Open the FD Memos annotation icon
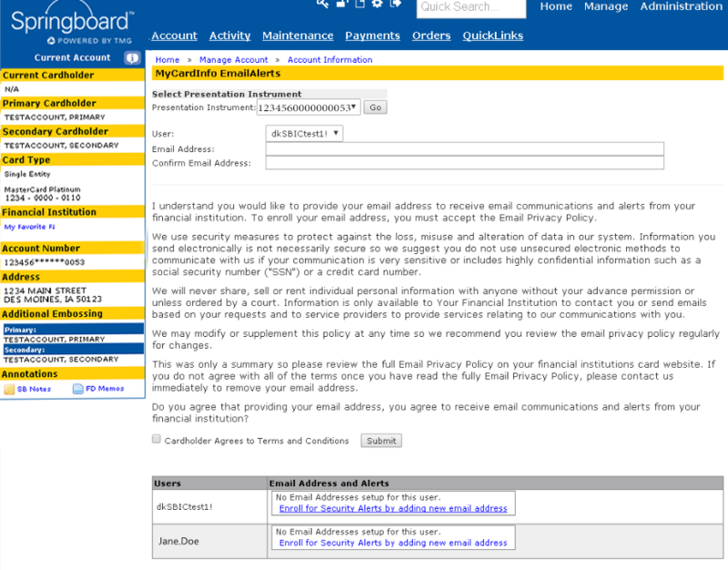This screenshot has height=570, width=728. [78, 389]
